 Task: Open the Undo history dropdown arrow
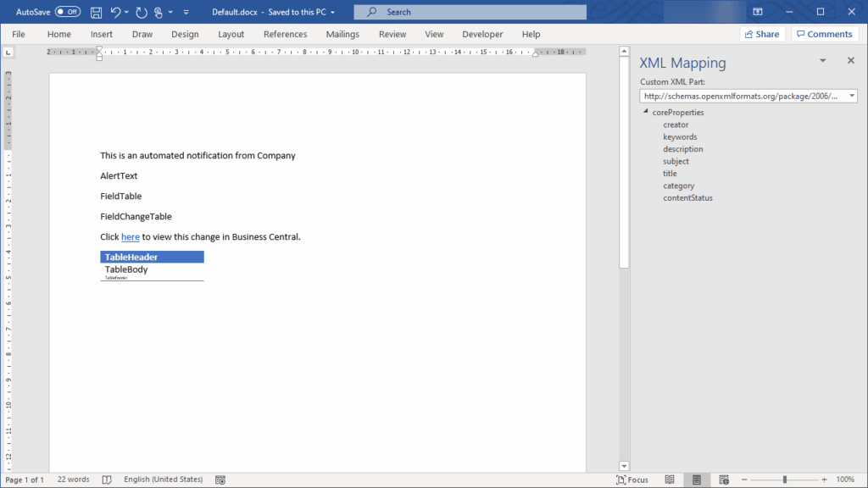tap(125, 12)
